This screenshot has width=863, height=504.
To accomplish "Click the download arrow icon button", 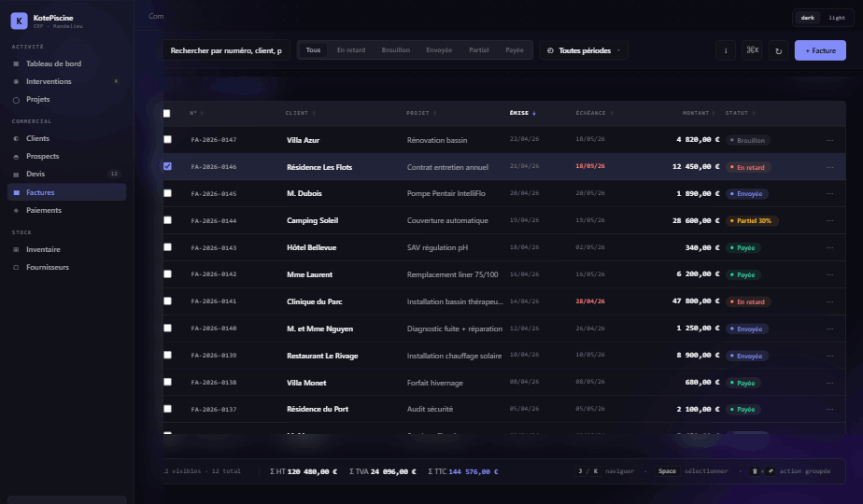I will [x=726, y=50].
